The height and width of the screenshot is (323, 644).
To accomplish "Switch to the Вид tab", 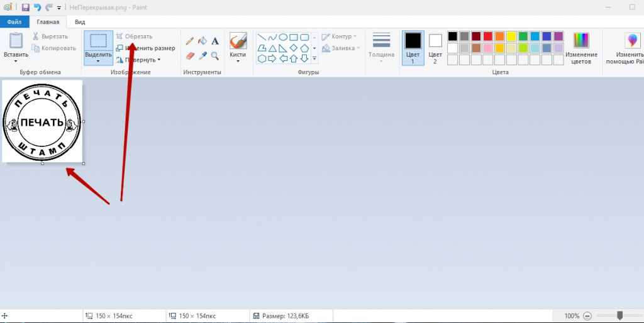I will pos(80,22).
